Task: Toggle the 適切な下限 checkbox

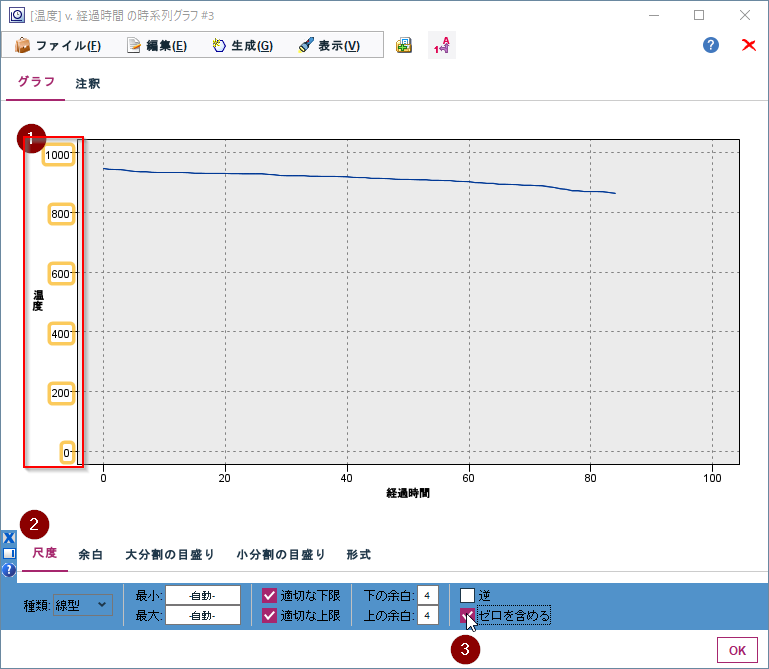Action: pyautogui.click(x=269, y=595)
